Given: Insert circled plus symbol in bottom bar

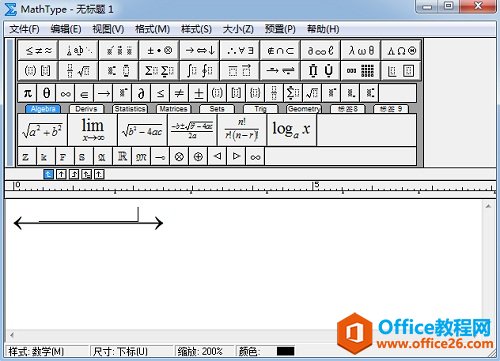Looking at the screenshot, I should (x=198, y=156).
